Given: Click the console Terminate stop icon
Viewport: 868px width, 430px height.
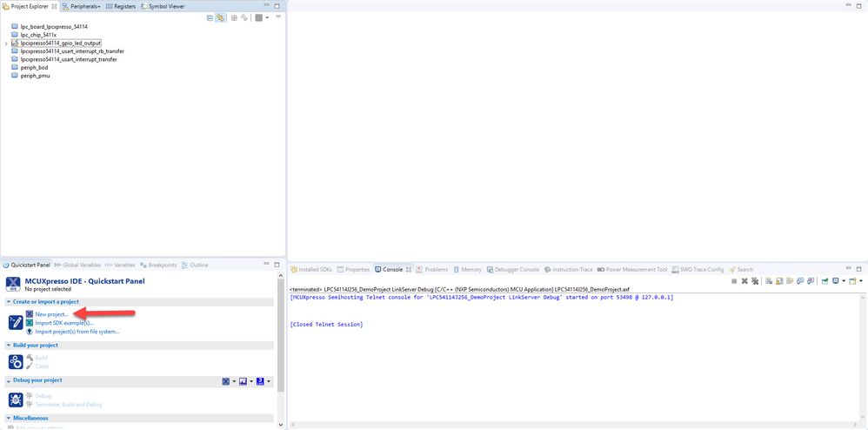Looking at the screenshot, I should (734, 281).
